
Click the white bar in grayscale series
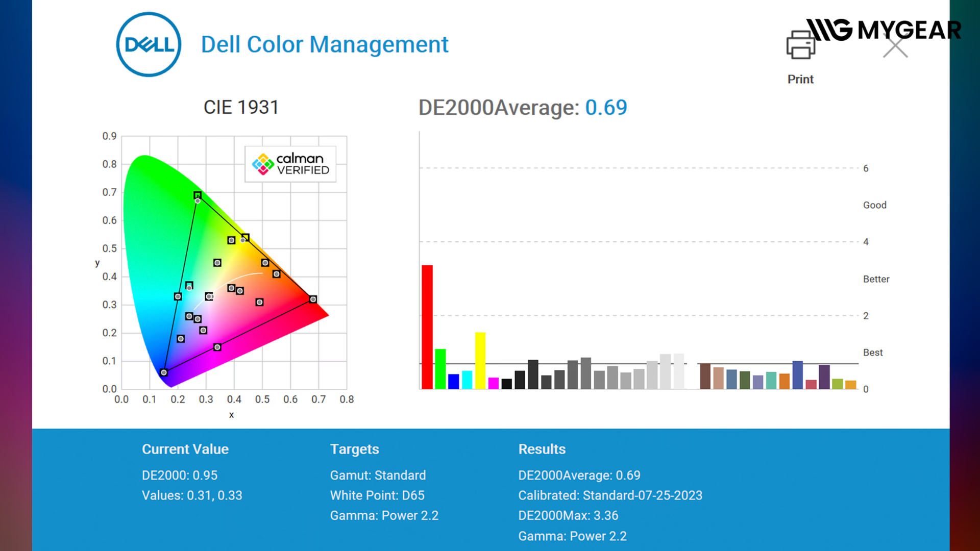pos(678,371)
